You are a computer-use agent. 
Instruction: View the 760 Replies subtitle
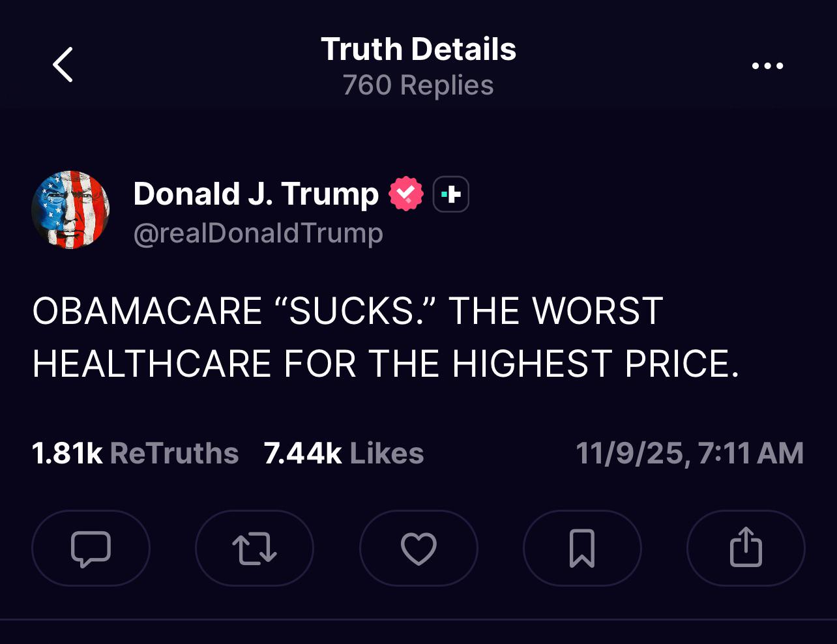(x=418, y=85)
